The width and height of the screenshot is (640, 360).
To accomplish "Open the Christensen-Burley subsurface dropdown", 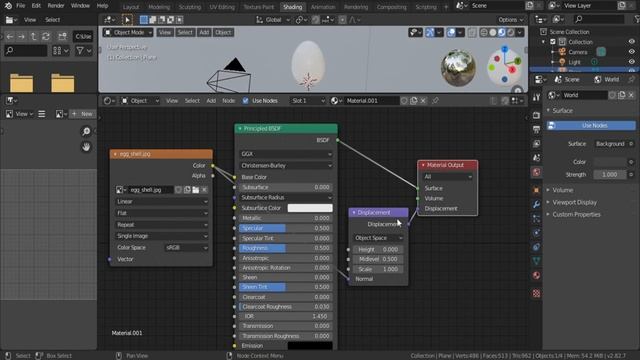I will 286,166.
